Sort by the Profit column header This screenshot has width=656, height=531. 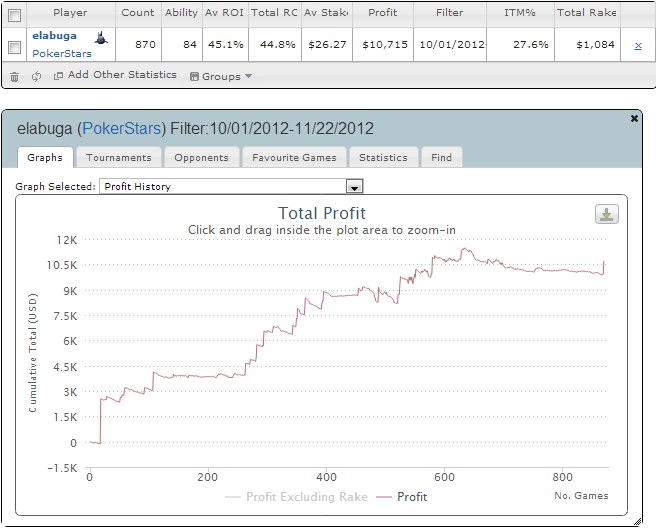click(382, 13)
